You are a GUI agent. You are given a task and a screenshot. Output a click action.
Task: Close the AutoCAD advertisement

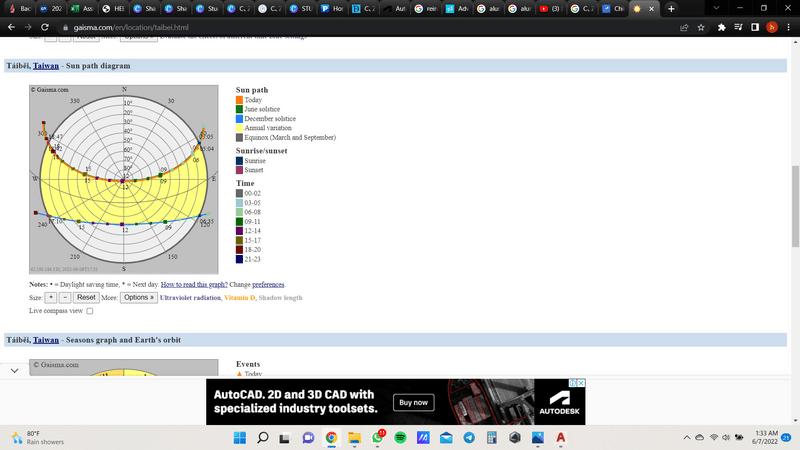[581, 383]
